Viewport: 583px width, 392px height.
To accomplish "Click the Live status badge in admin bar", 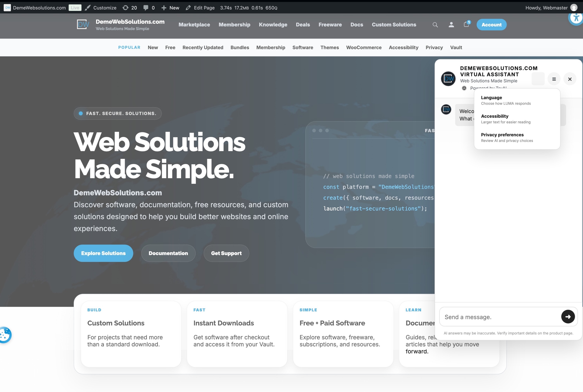I will point(75,8).
